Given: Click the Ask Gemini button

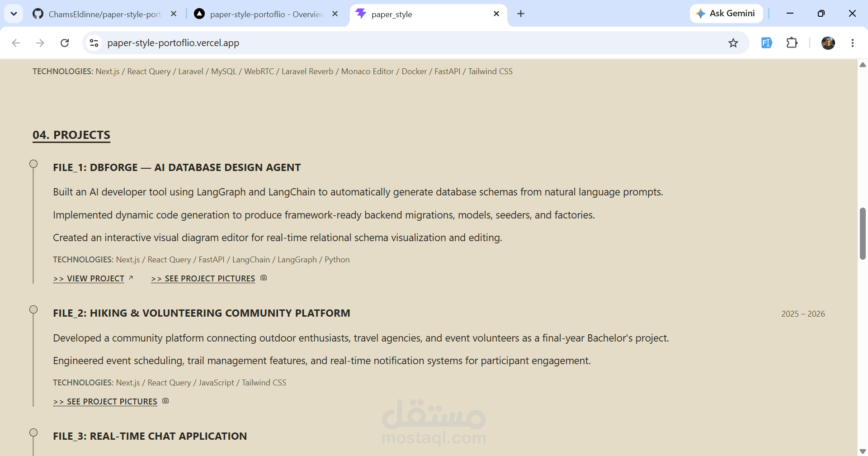Looking at the screenshot, I should pos(726,14).
